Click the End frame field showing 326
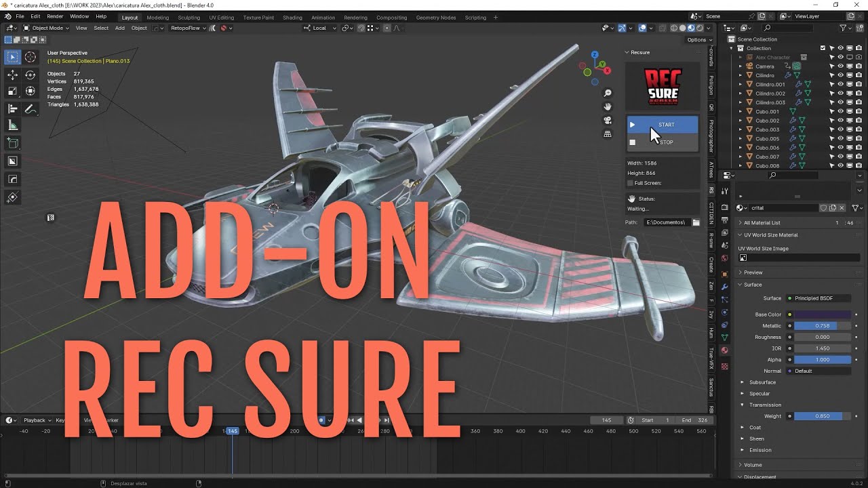 694,420
